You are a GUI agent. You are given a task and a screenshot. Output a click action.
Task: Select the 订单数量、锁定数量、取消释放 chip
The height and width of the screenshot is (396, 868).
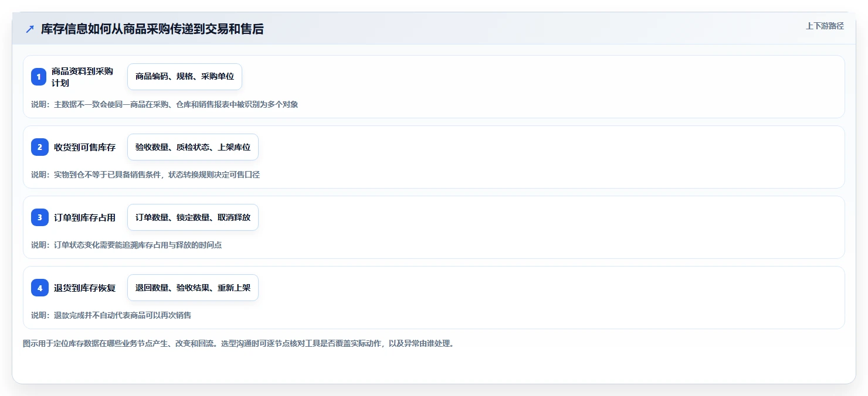tap(193, 217)
